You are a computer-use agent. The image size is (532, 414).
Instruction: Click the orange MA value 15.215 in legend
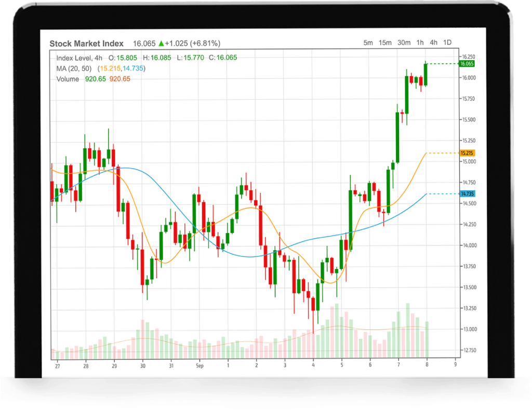coord(110,68)
